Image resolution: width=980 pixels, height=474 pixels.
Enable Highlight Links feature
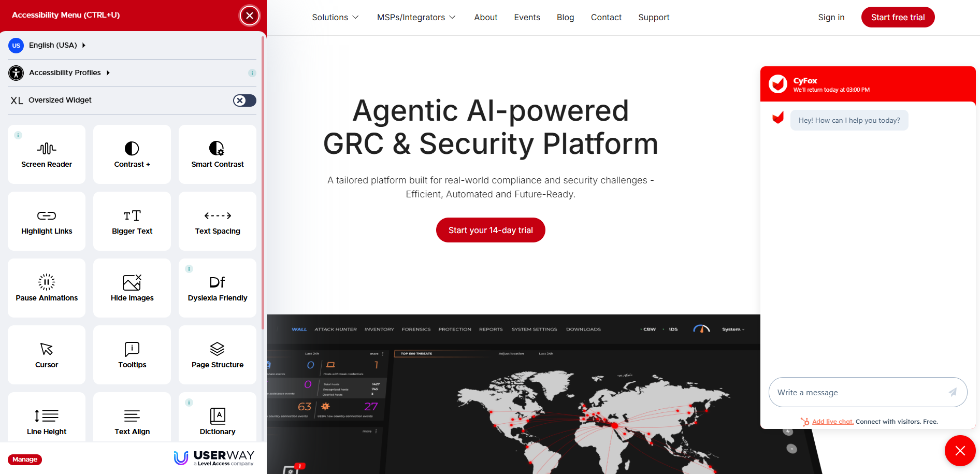(x=47, y=221)
